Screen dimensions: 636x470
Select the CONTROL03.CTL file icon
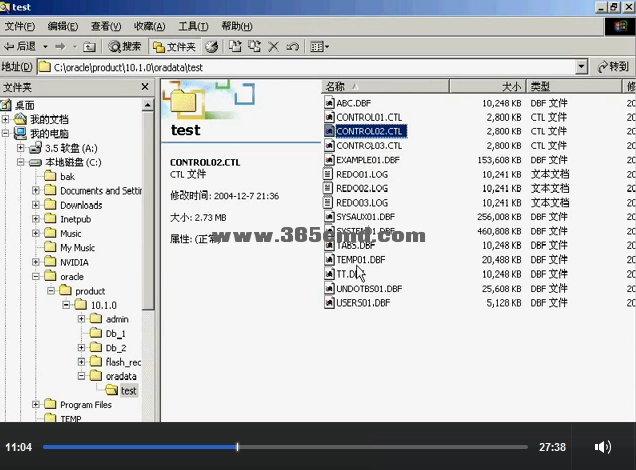329,146
